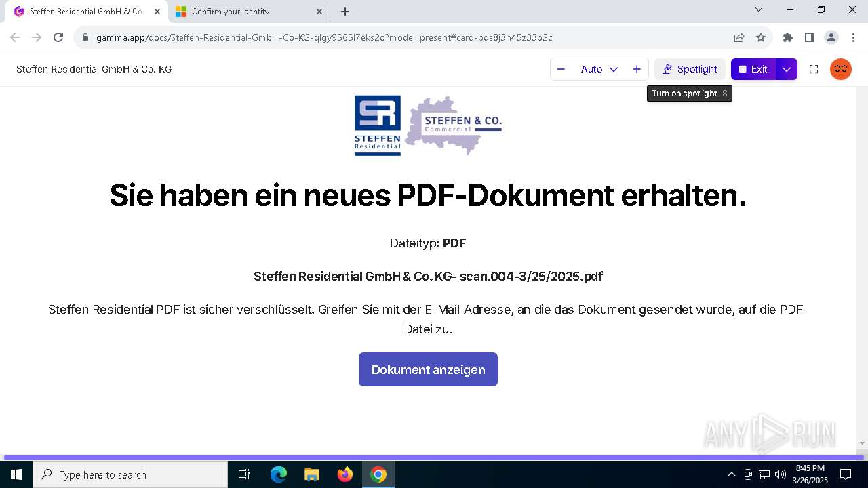Exit presentation mode
Screen dimensions: 868x488
(x=753, y=69)
